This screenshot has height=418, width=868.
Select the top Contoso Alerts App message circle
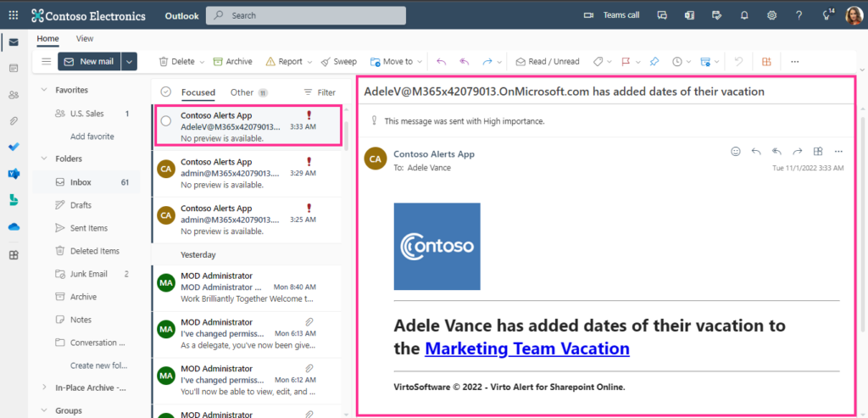tap(165, 120)
